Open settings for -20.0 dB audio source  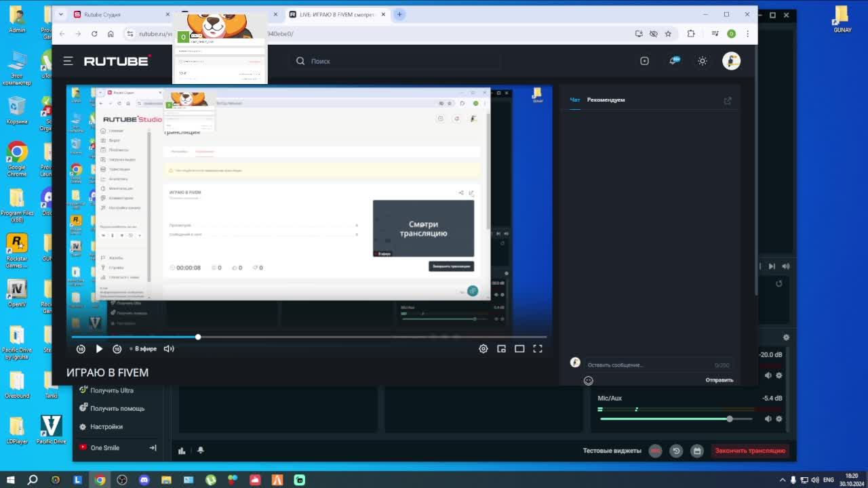tap(779, 375)
